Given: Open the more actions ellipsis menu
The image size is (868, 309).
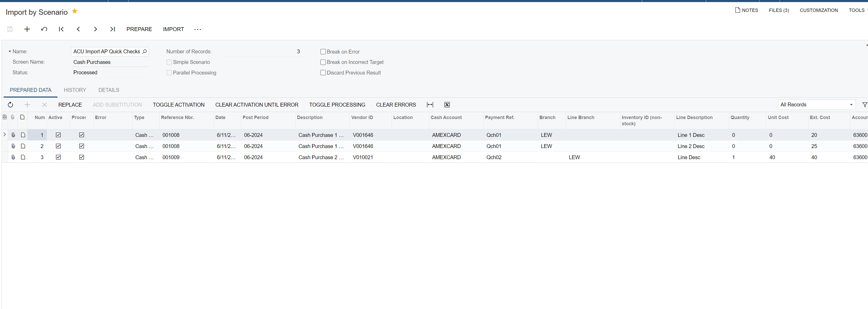Looking at the screenshot, I should pyautogui.click(x=198, y=29).
